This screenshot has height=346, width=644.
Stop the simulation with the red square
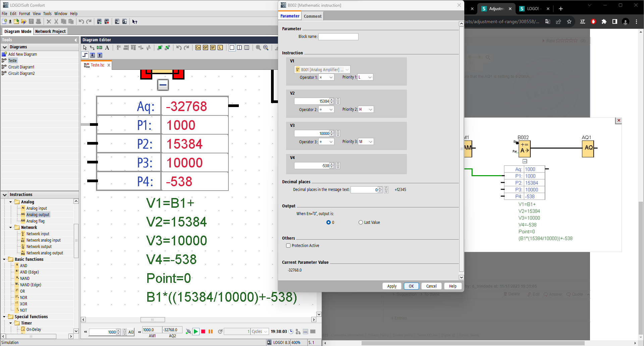tap(203, 332)
